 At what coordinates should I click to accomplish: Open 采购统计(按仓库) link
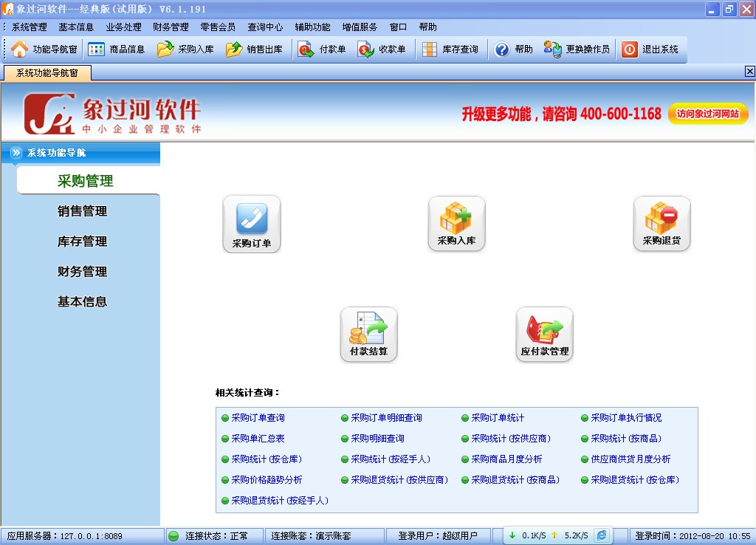coord(267,459)
